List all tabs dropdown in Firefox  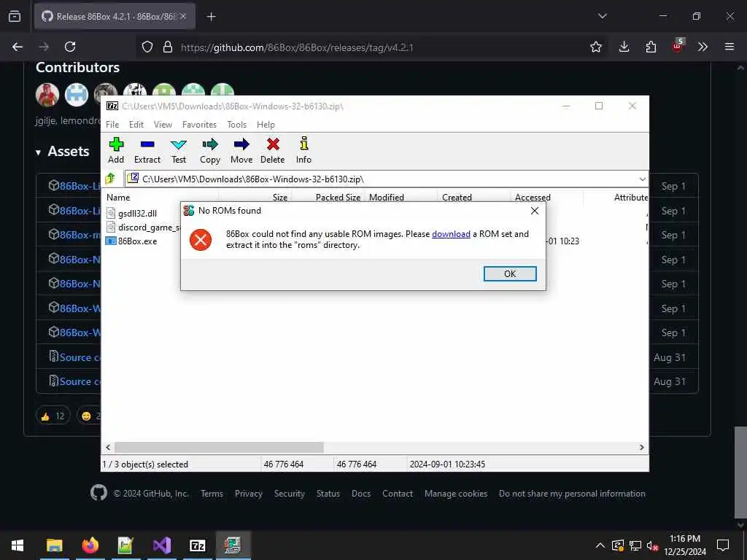tap(602, 16)
